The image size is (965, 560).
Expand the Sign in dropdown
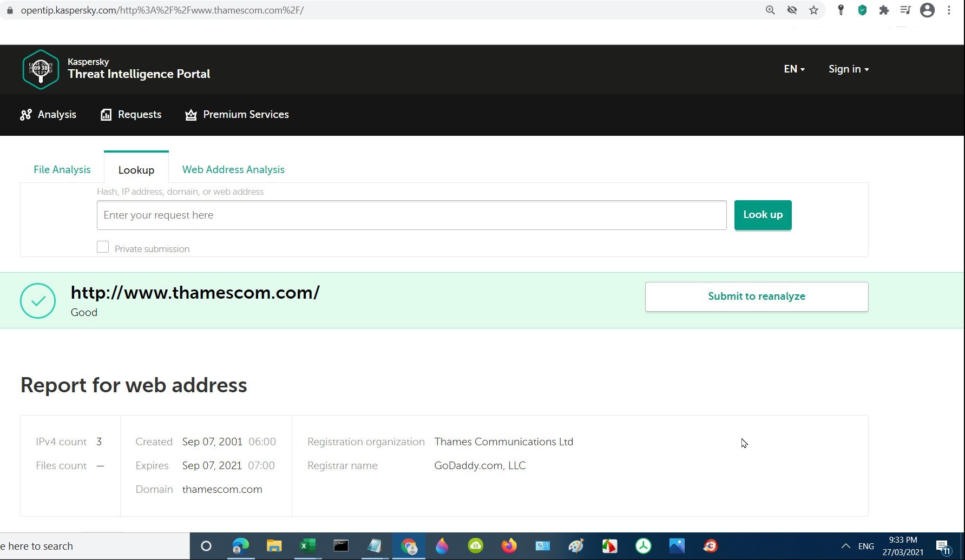pyautogui.click(x=849, y=69)
